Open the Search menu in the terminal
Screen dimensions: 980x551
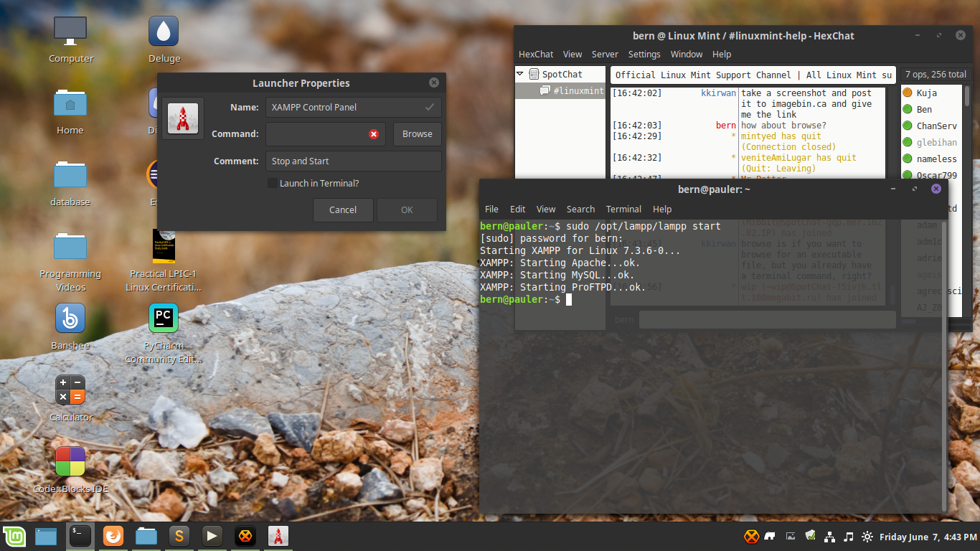click(580, 209)
